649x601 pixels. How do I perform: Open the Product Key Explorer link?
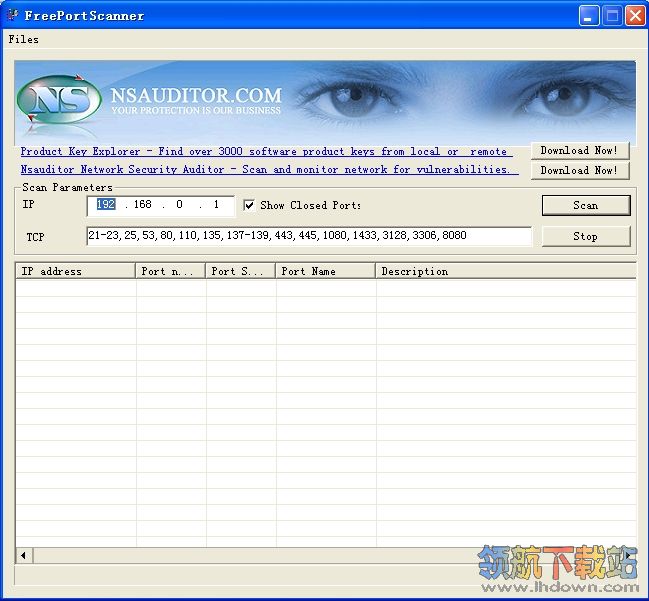pyautogui.click(x=267, y=151)
